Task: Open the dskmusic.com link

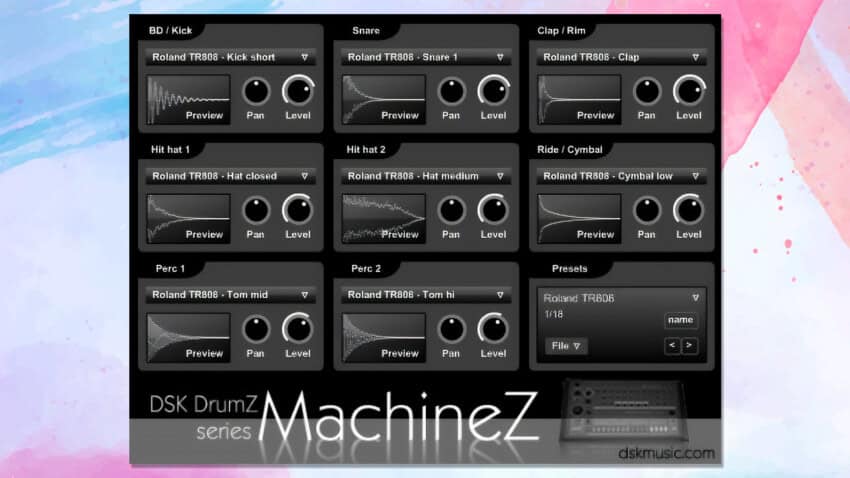Action: tap(666, 453)
